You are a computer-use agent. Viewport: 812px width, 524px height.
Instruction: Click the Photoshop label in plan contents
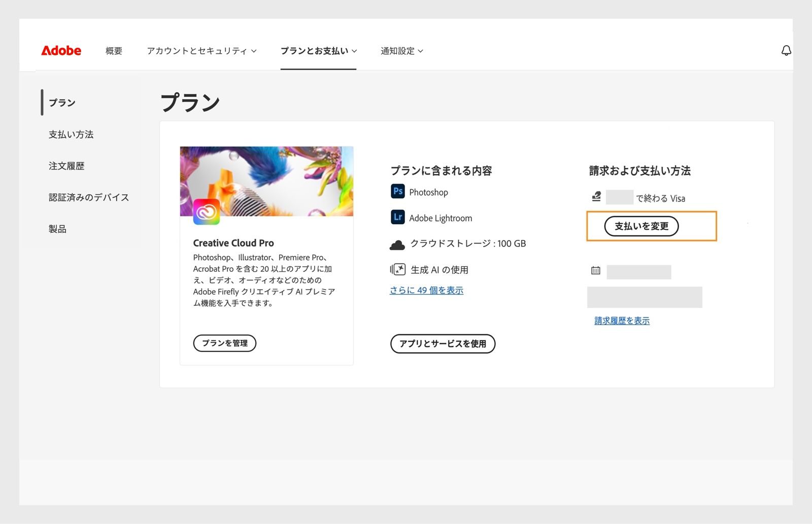tap(429, 192)
